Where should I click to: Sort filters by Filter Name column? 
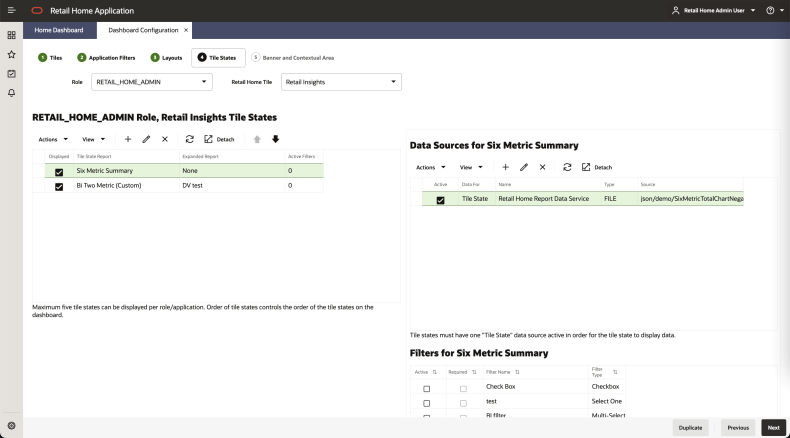[517, 372]
